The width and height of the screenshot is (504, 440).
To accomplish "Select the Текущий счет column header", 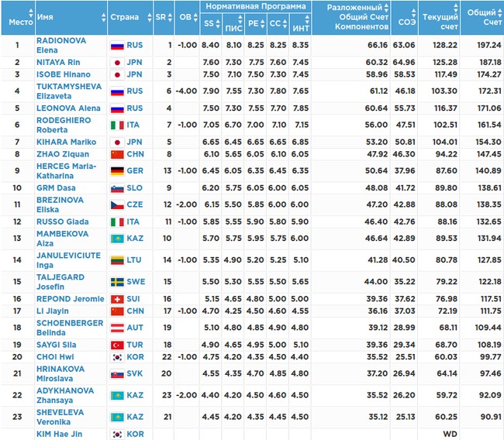I will click(x=439, y=16).
